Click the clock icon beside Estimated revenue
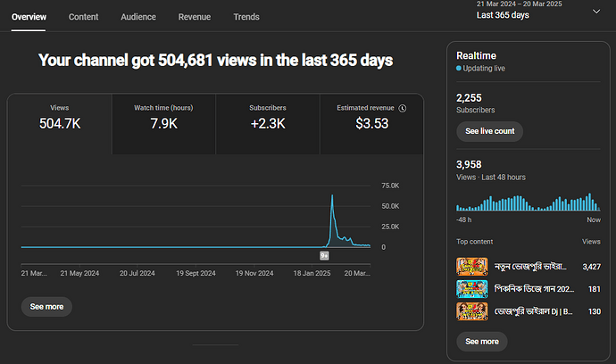 point(403,109)
